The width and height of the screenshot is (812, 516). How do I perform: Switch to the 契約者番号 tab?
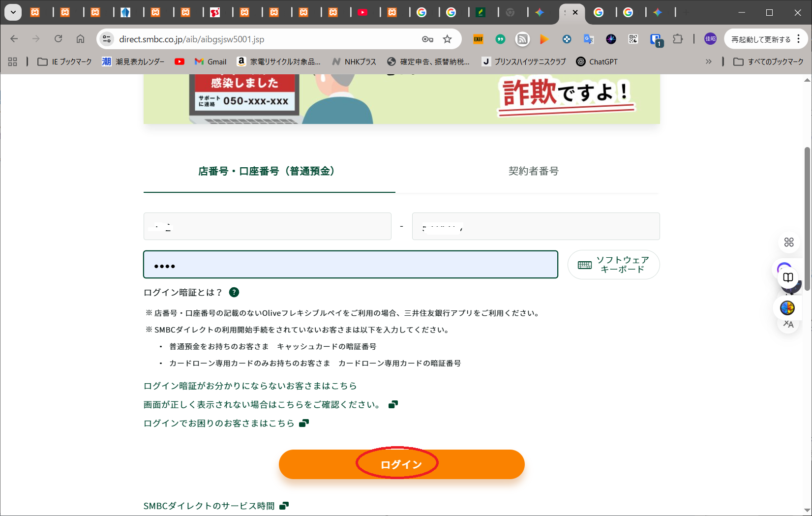533,171
